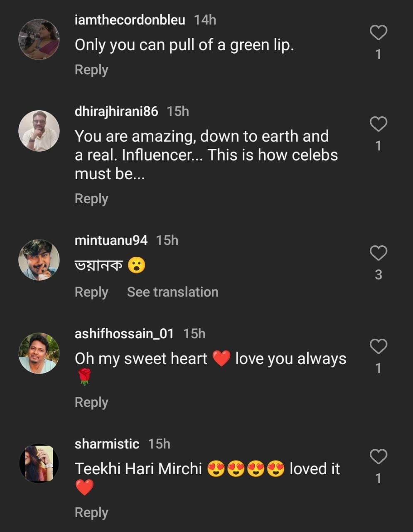Tap ashifhossain_01's avatar image
The image size is (413, 532).
39,353
